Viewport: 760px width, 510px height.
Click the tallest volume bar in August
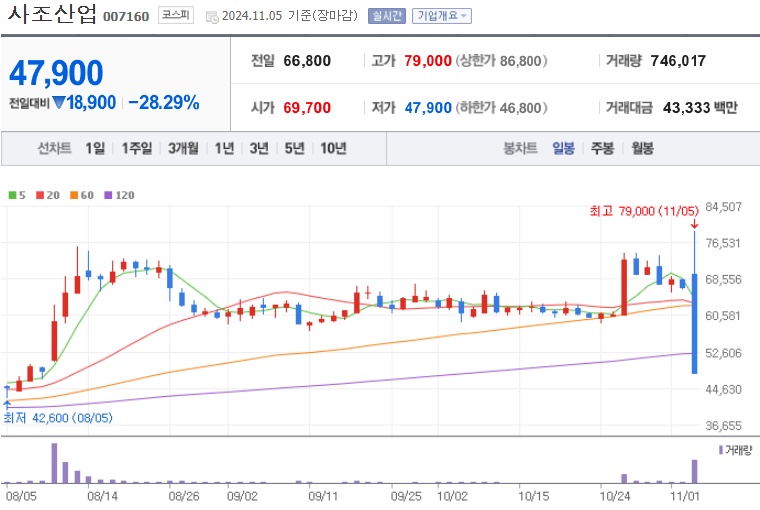[54, 463]
